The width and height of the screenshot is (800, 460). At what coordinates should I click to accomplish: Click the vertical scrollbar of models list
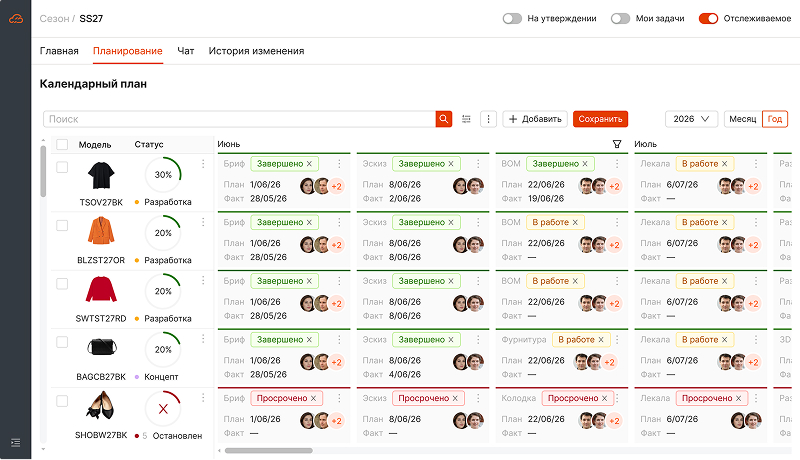coord(43,171)
